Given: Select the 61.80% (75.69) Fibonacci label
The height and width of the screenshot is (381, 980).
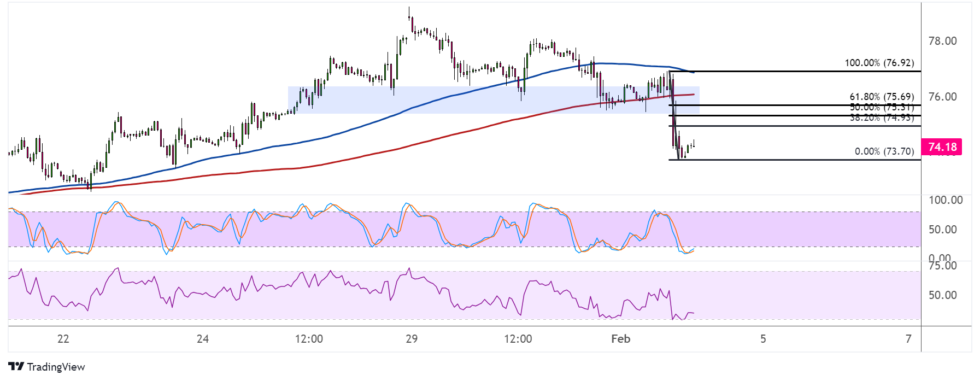Looking at the screenshot, I should point(882,97).
